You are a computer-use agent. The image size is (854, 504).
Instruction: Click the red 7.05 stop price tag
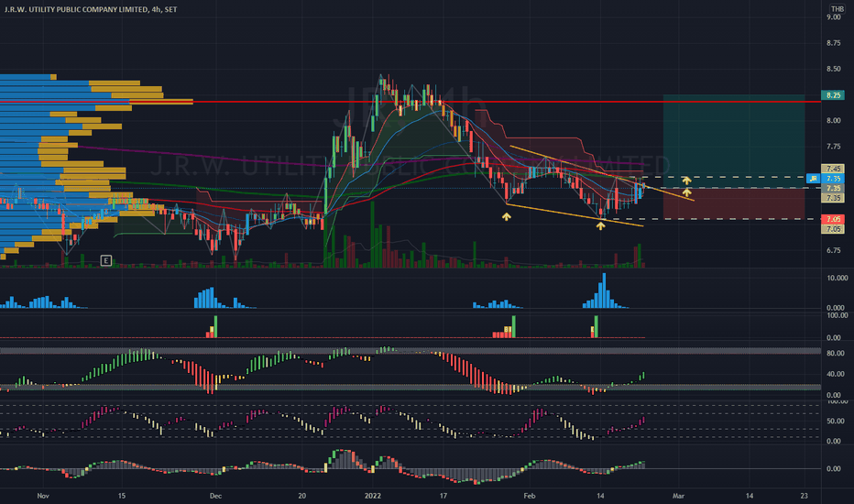click(x=833, y=219)
